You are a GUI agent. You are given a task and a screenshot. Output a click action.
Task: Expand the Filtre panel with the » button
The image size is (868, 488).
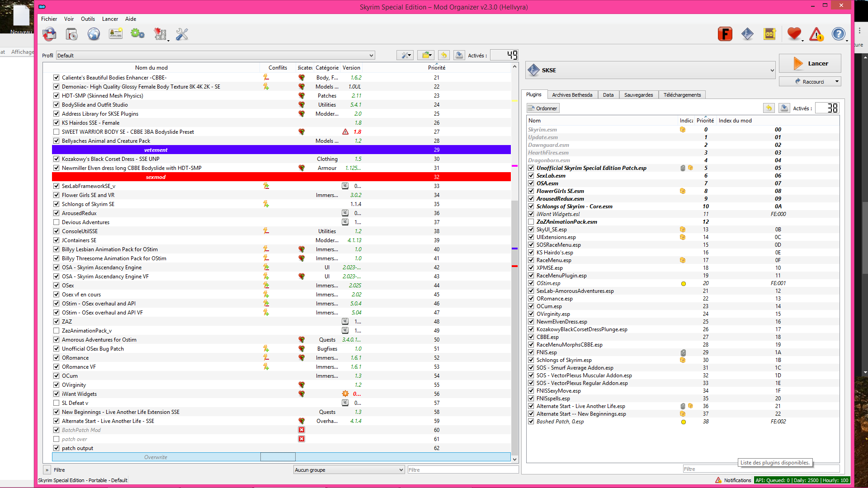coord(47,470)
